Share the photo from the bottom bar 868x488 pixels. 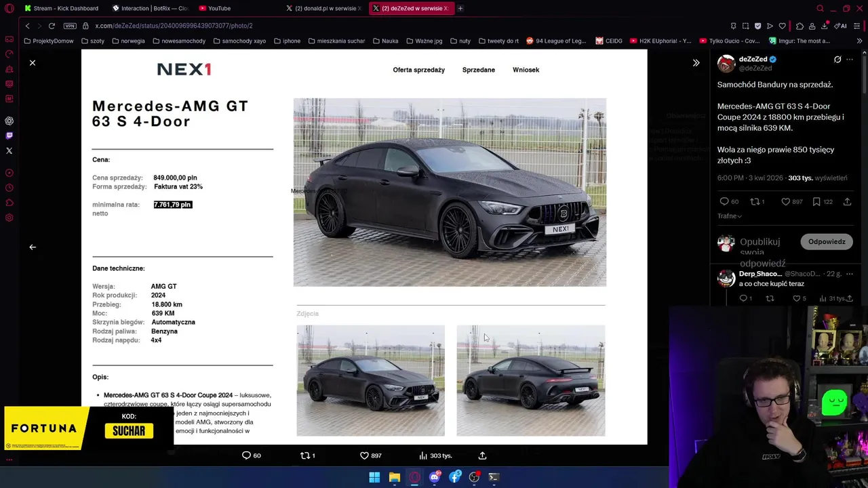tap(482, 455)
